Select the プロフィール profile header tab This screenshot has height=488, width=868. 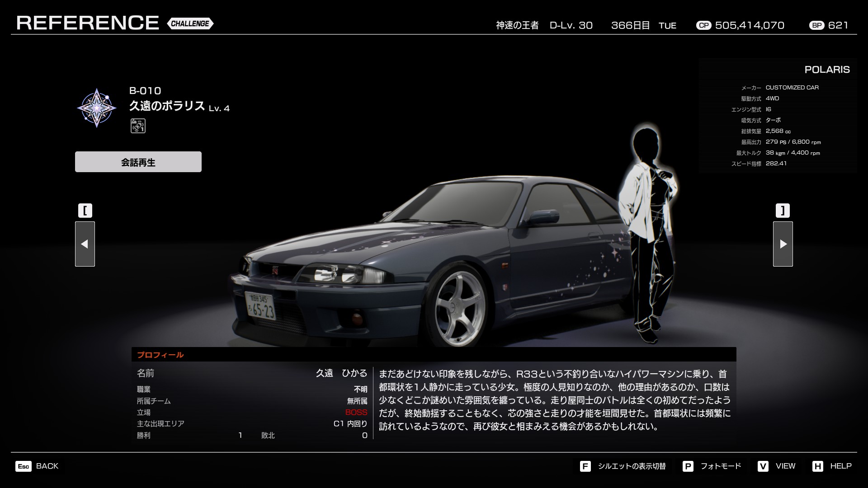[160, 355]
